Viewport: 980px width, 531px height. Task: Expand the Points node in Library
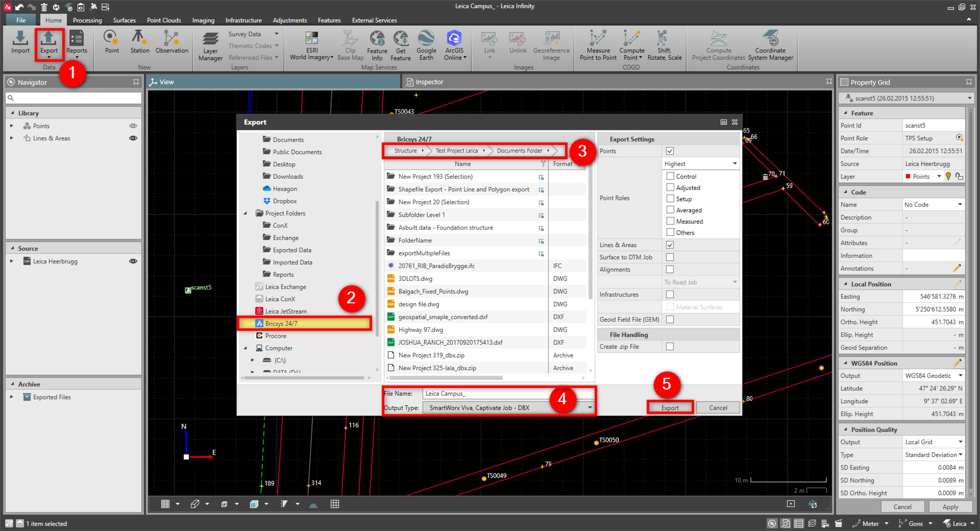point(11,126)
